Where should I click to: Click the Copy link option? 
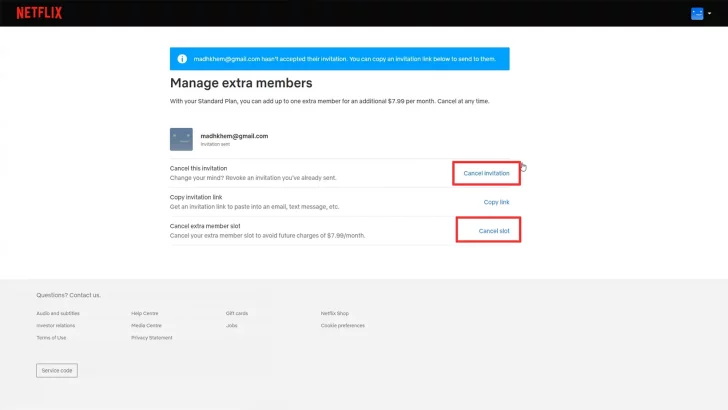(x=496, y=202)
